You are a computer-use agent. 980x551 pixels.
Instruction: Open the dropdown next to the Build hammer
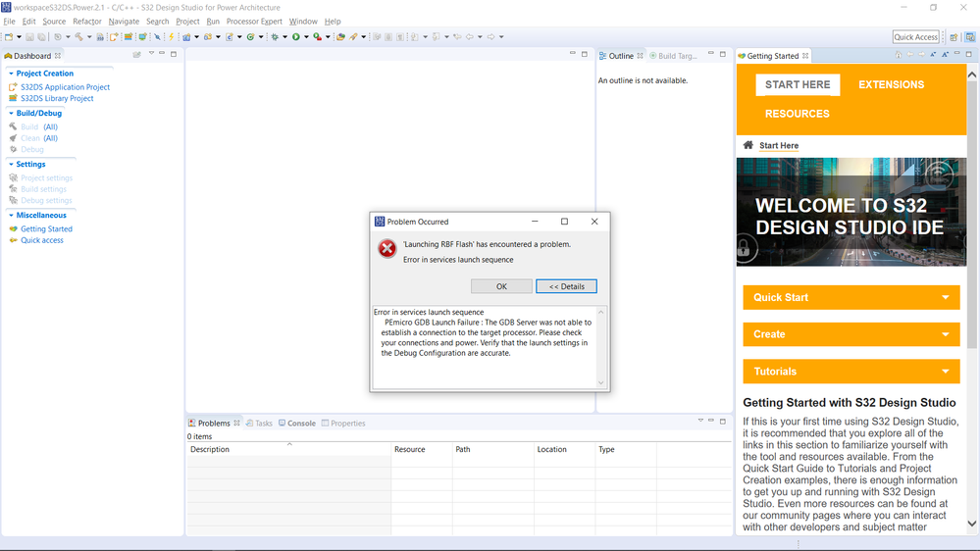[x=89, y=37]
